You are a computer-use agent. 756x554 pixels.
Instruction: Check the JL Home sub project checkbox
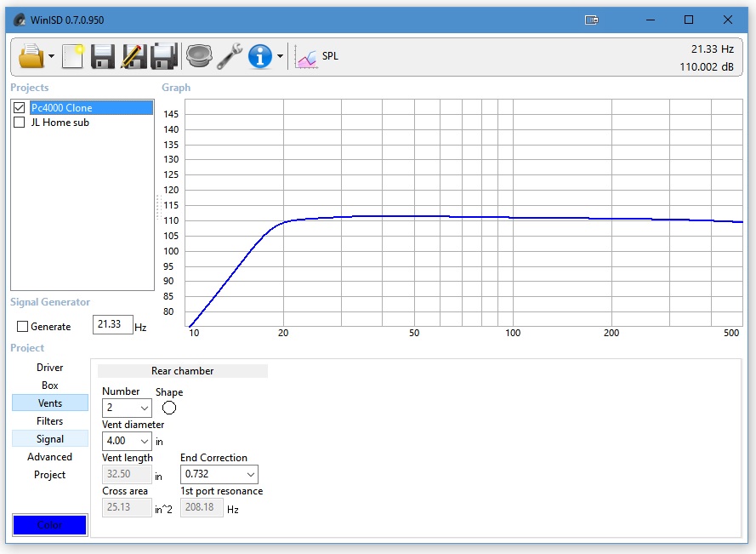[20, 122]
